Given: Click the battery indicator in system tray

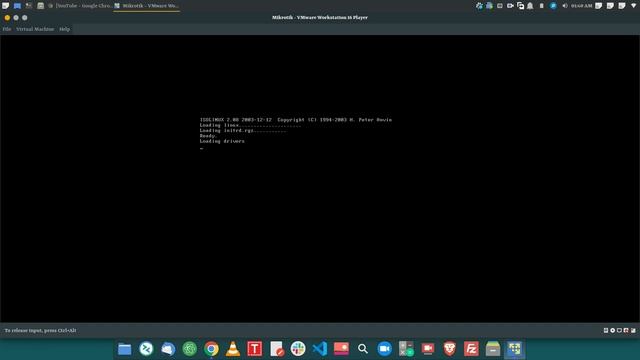Looking at the screenshot, I should click(542, 6).
